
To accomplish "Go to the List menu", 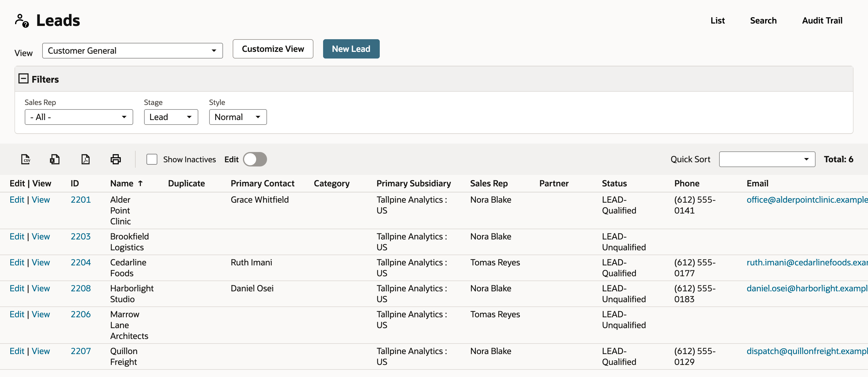I will pyautogui.click(x=717, y=21).
